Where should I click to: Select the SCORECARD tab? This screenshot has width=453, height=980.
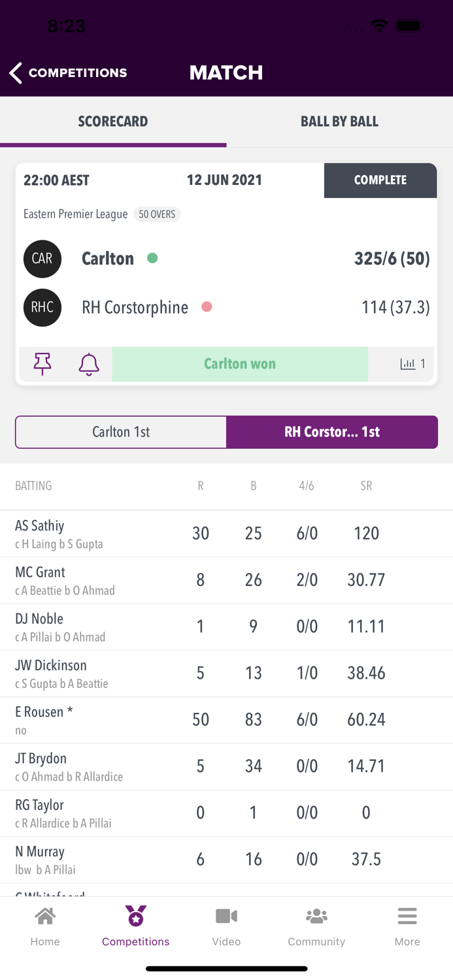tap(113, 122)
